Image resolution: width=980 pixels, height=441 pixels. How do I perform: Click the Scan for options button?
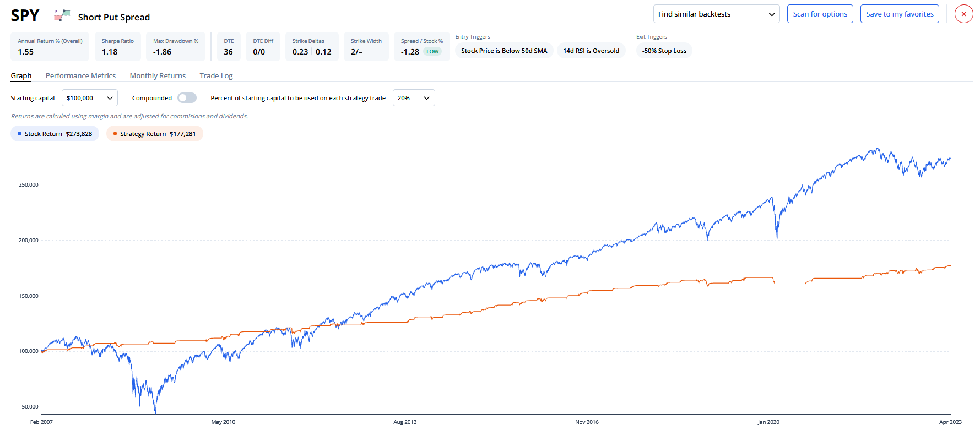[x=820, y=14]
